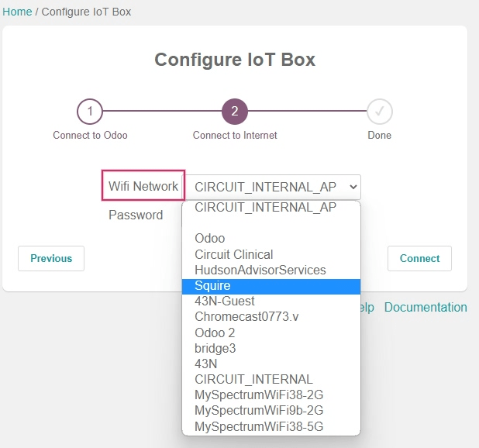Viewport: 479px width, 448px height.
Task: Click step 2 Connect to Internet circle
Action: point(235,112)
